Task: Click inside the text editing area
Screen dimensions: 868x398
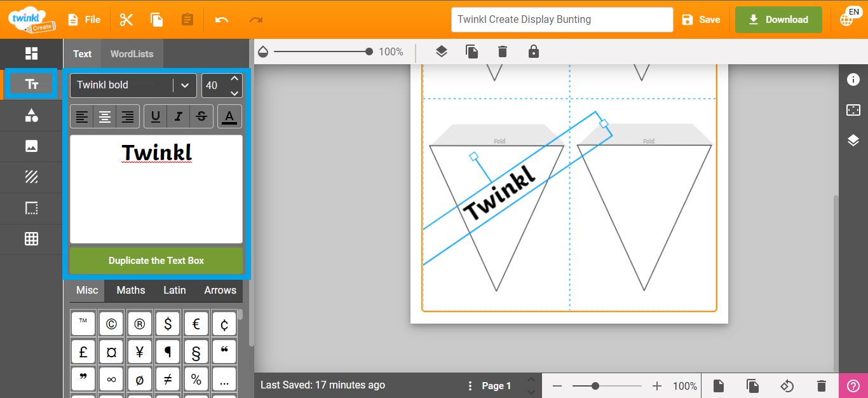Action: point(156,189)
